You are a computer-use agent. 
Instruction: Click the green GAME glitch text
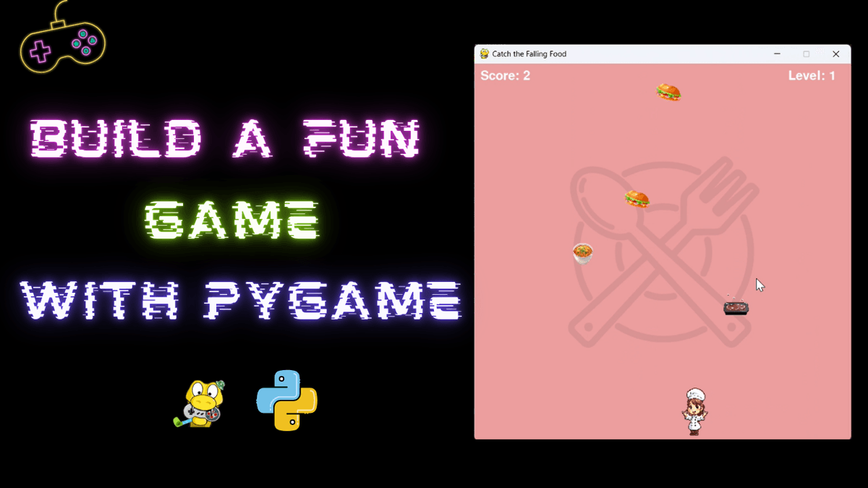coord(231,220)
